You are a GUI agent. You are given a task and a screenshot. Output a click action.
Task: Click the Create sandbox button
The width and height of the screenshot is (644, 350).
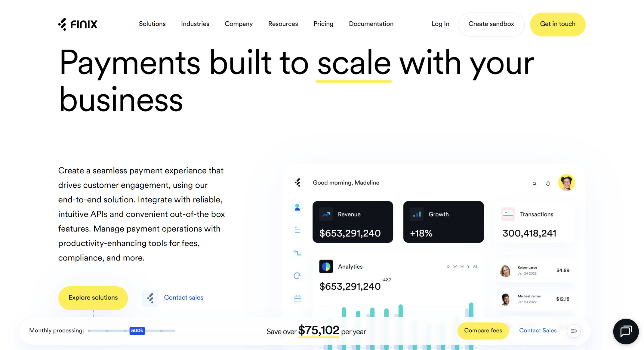pos(491,24)
